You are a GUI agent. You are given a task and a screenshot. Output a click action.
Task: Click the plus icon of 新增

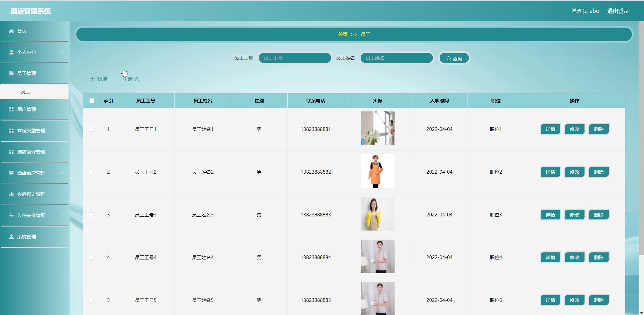pos(92,79)
